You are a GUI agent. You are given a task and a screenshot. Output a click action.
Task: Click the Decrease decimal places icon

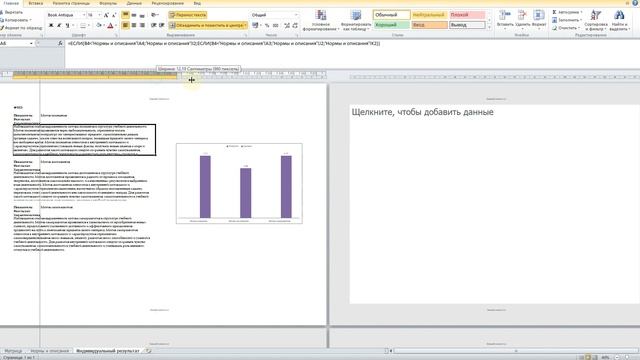coord(295,25)
